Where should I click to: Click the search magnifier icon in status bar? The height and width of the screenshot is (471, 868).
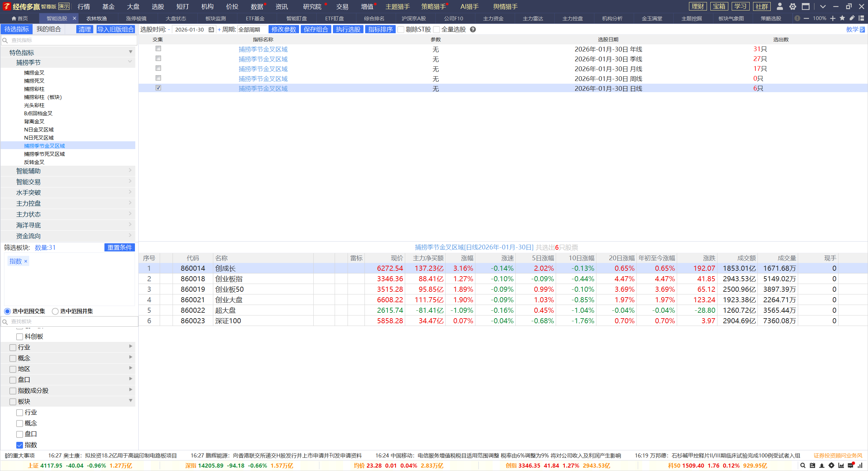[x=803, y=465]
